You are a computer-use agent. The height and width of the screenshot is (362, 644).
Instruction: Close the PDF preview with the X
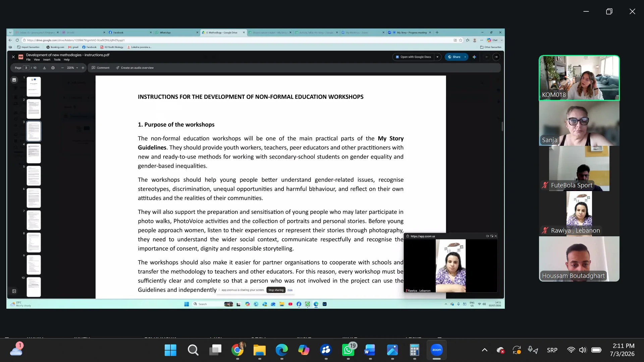tap(13, 57)
